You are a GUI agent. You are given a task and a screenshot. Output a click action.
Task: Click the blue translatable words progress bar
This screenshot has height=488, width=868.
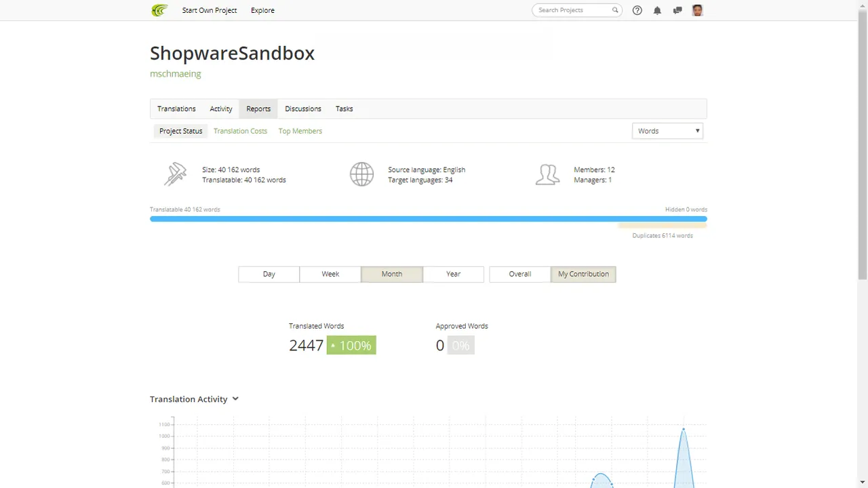429,219
